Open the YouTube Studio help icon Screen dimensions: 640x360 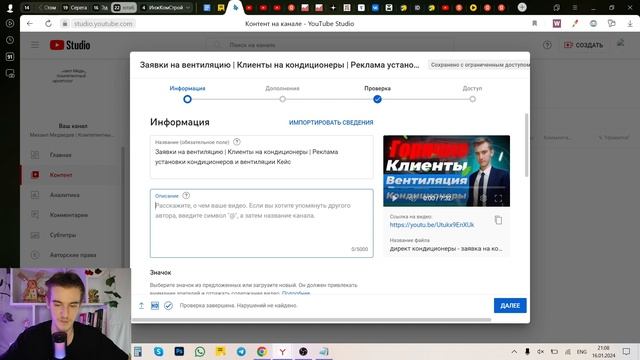pyautogui.click(x=547, y=45)
